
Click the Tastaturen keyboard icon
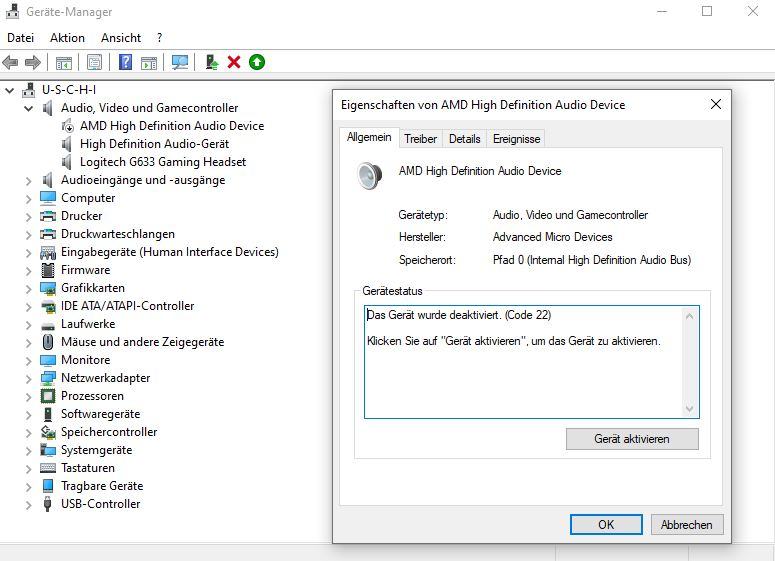tap(48, 468)
